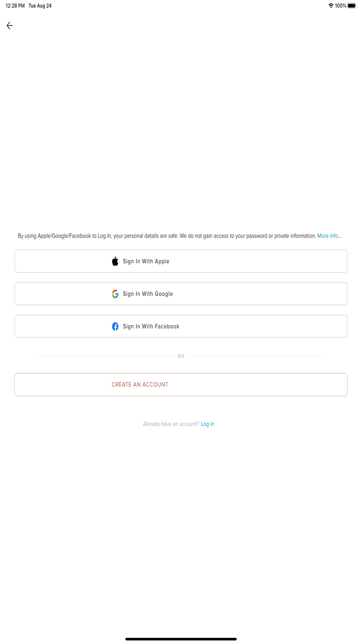
Task: Open the More info... link
Action: tap(329, 236)
